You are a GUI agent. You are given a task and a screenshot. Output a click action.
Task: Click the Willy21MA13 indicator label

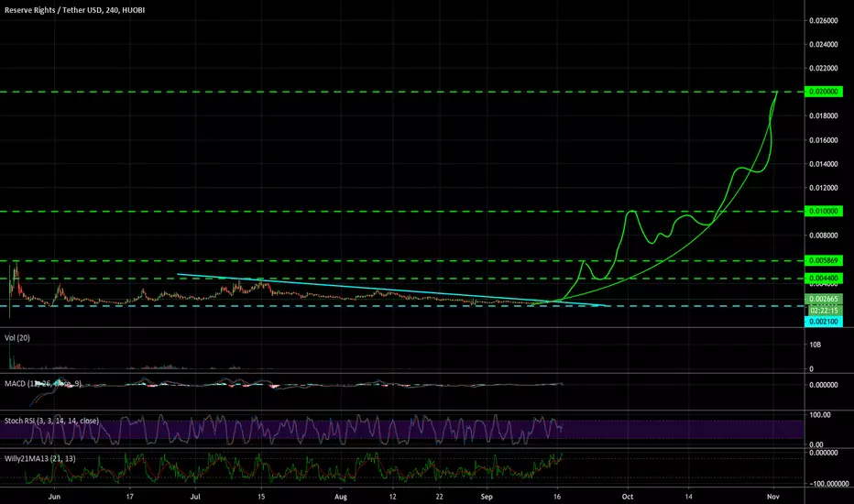(x=39, y=458)
